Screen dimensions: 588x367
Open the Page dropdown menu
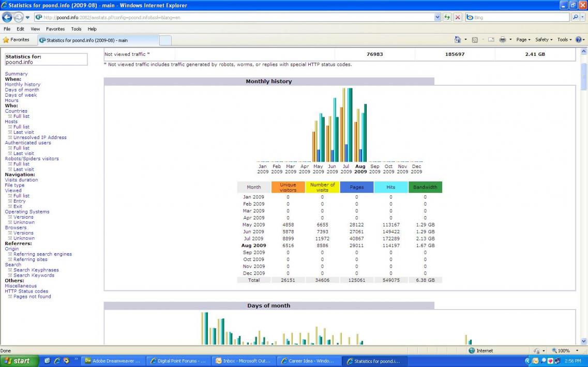523,40
